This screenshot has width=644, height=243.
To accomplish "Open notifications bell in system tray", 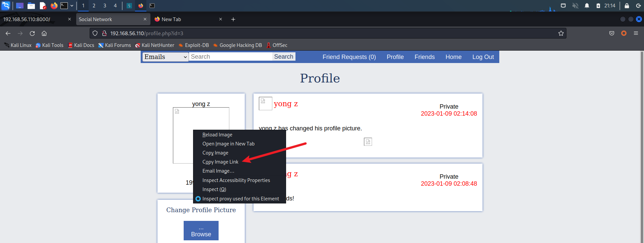I will click(587, 6).
